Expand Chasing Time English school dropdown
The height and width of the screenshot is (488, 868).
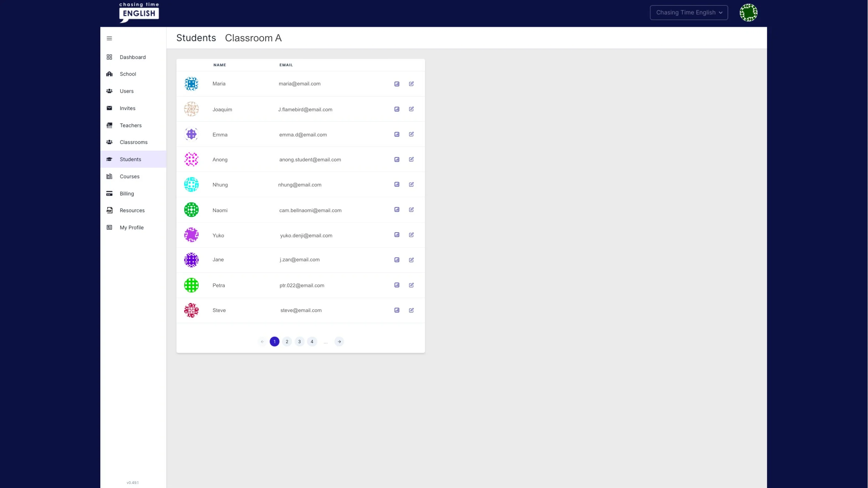(689, 12)
